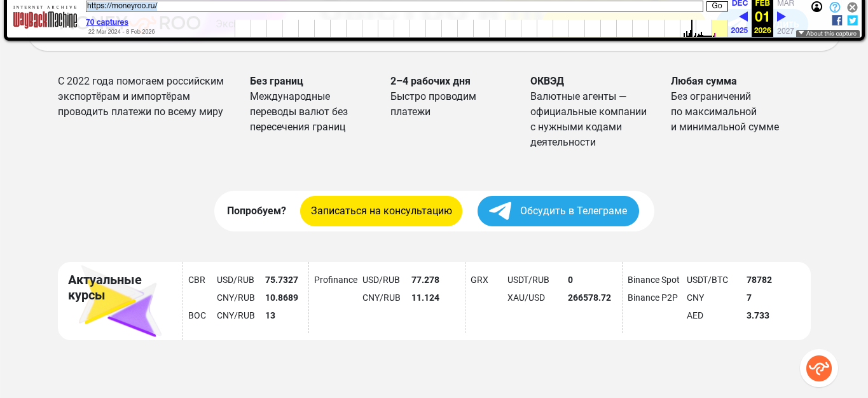868x398 pixels.
Task: Close the Wayback toolbar
Action: click(x=853, y=7)
